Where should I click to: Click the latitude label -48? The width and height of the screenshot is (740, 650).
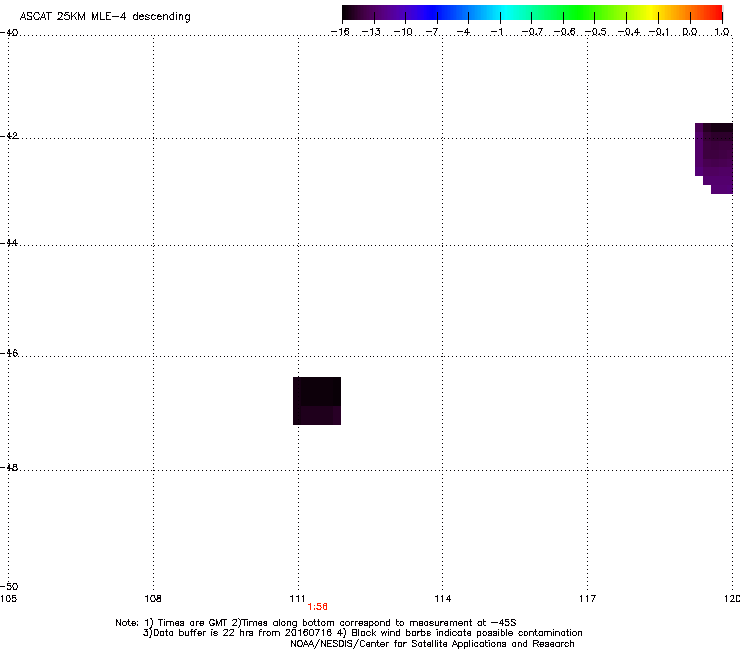[9, 467]
